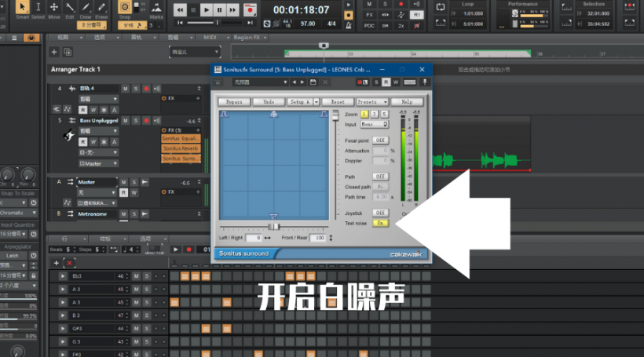Click the Bypass button in Sonitus Surround
644x357 pixels.
[234, 102]
